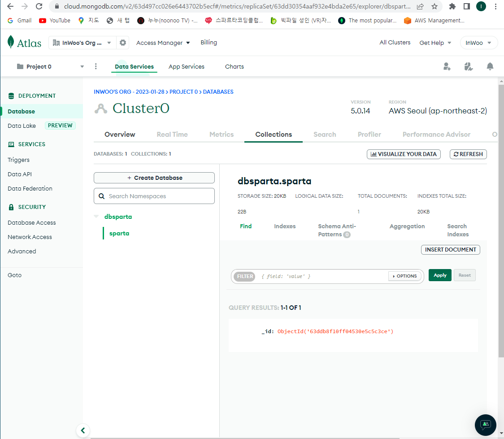Click Goto in the sidebar
The image size is (504, 439).
(15, 275)
